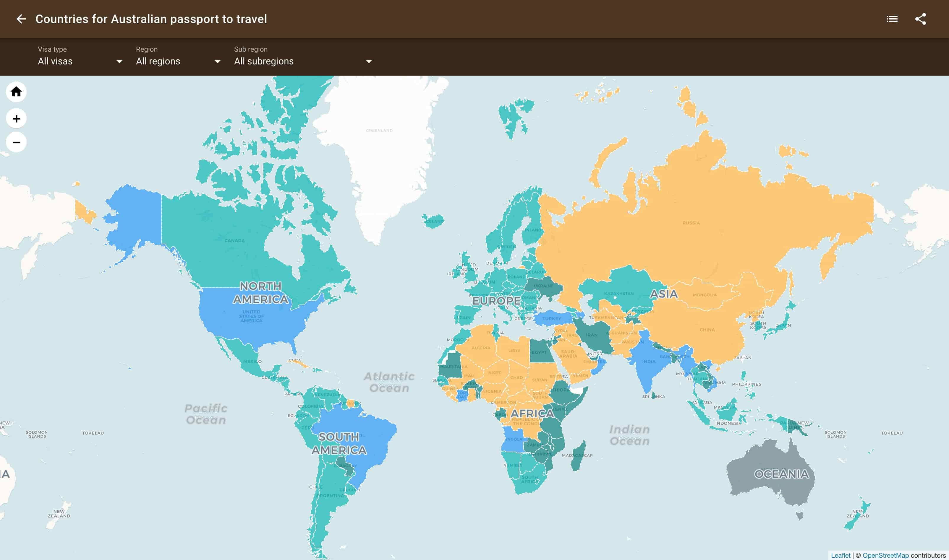This screenshot has height=560, width=949.
Task: Zoom out with minus button
Action: [x=16, y=142]
